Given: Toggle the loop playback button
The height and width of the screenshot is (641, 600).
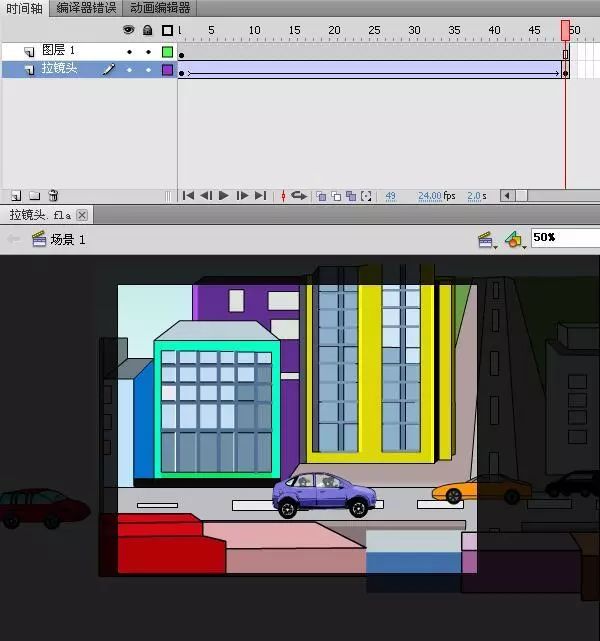Looking at the screenshot, I should pos(299,196).
